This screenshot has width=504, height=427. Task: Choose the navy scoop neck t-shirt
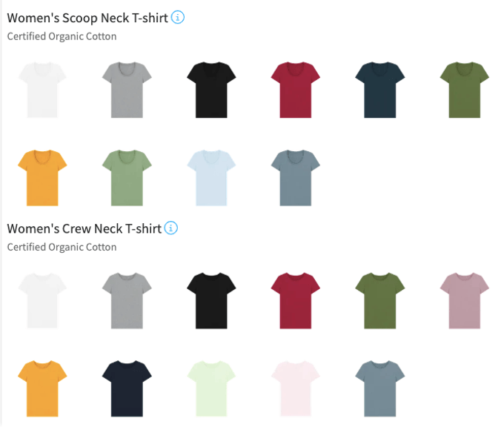tap(380, 90)
